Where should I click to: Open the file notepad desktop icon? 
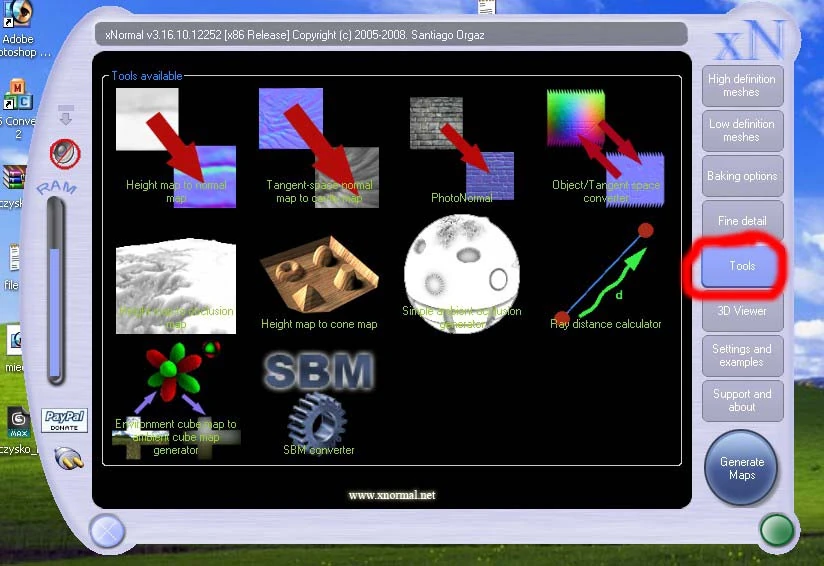pyautogui.click(x=13, y=267)
